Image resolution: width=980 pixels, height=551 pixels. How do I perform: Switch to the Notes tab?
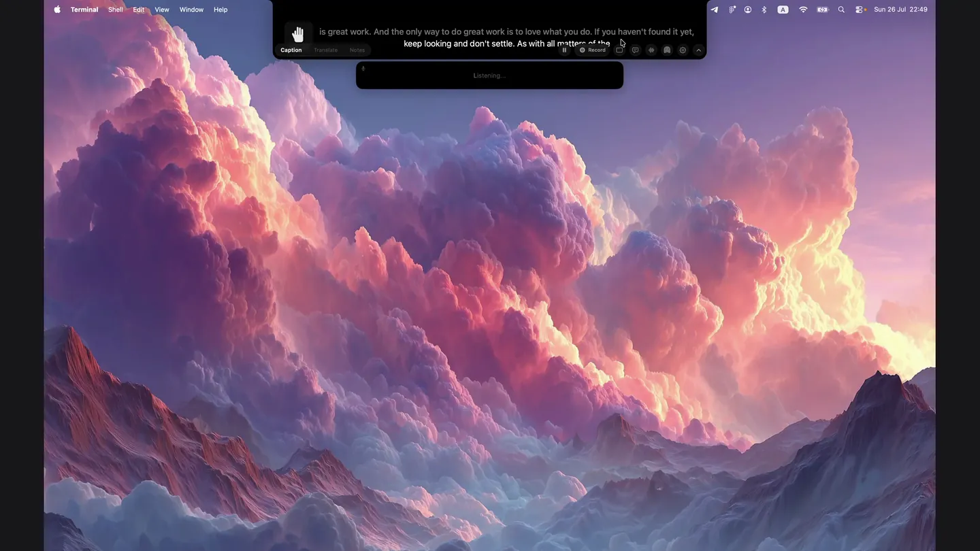pyautogui.click(x=357, y=50)
